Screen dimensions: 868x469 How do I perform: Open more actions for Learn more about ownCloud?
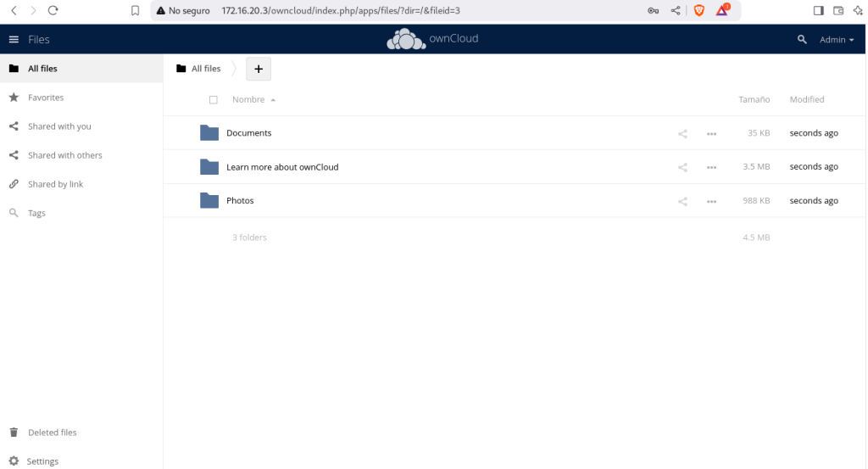pos(711,167)
